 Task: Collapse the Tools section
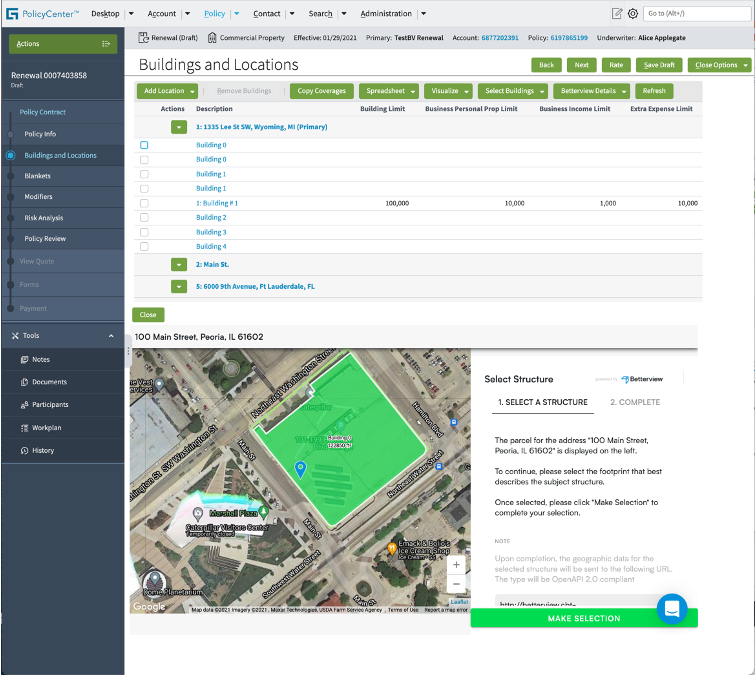(x=111, y=336)
